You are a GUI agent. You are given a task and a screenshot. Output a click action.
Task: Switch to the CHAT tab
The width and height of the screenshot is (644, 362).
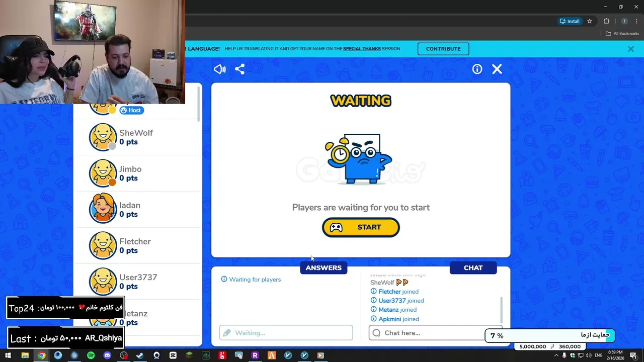click(473, 268)
